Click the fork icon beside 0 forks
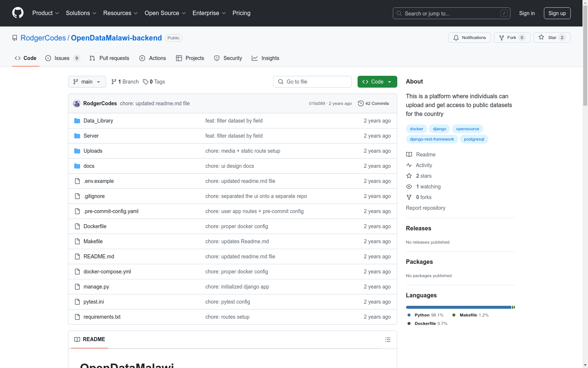Viewport: 588px width, 368px height. (x=409, y=197)
